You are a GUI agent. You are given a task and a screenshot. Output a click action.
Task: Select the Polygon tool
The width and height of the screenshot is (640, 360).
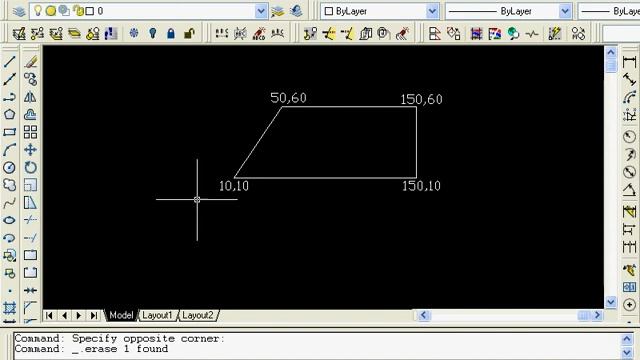coord(10,115)
